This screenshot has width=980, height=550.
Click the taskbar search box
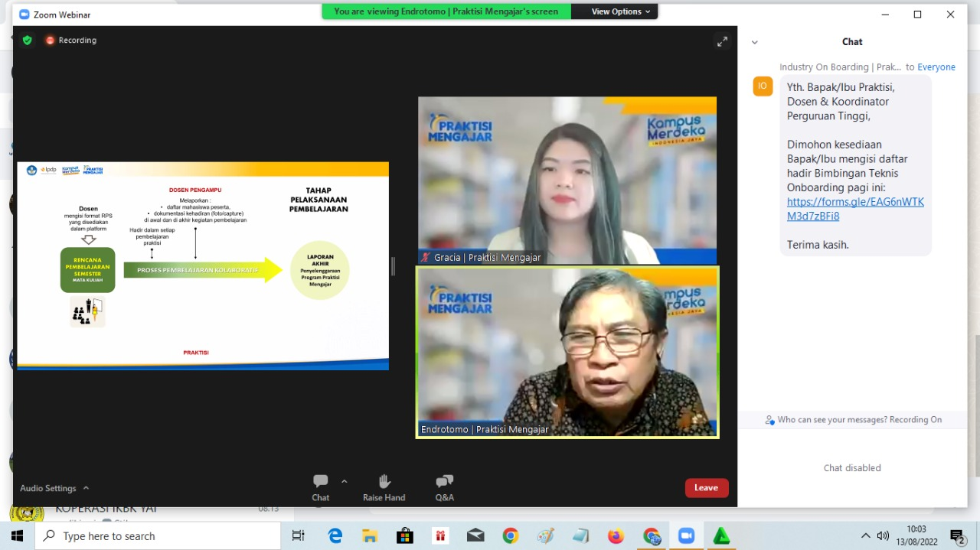158,535
